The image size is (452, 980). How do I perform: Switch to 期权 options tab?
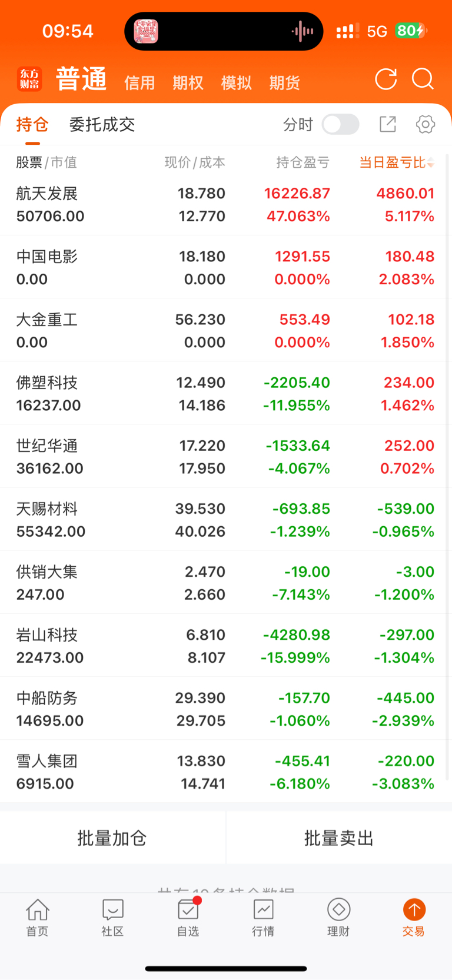tap(188, 83)
